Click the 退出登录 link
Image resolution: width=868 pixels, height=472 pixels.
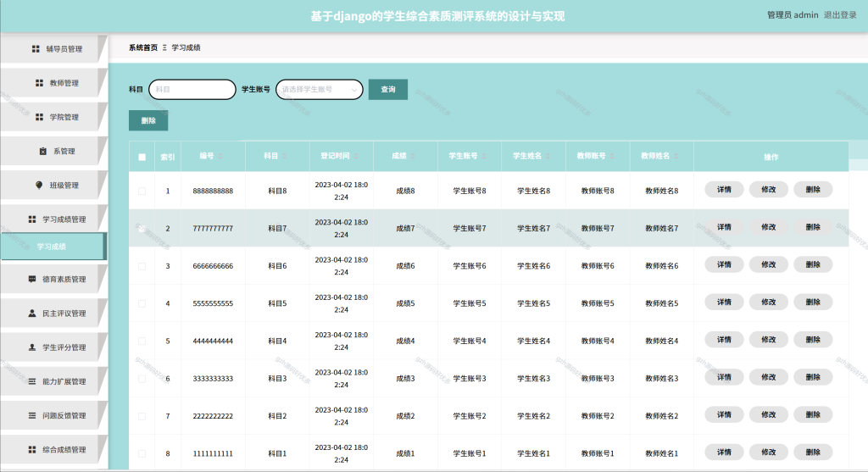click(840, 15)
